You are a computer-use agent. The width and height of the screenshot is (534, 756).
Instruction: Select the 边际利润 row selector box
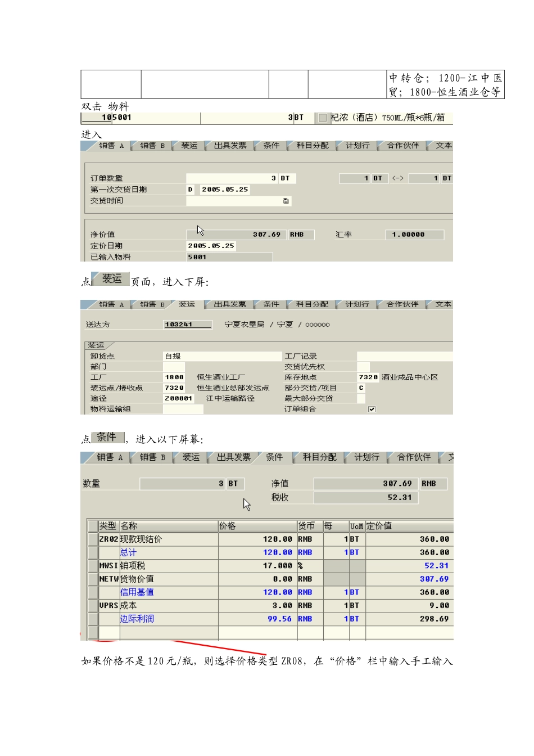(93, 619)
